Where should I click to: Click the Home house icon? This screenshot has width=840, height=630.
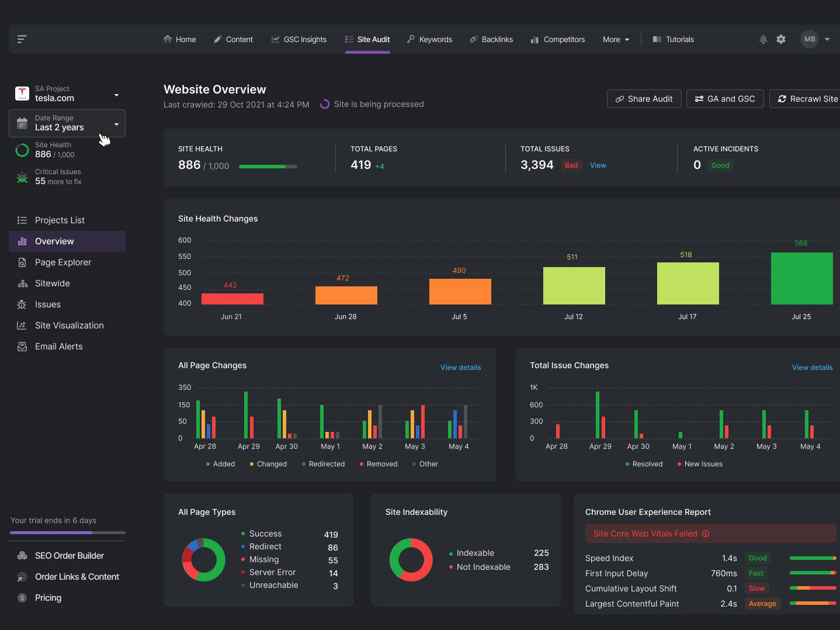pyautogui.click(x=168, y=39)
